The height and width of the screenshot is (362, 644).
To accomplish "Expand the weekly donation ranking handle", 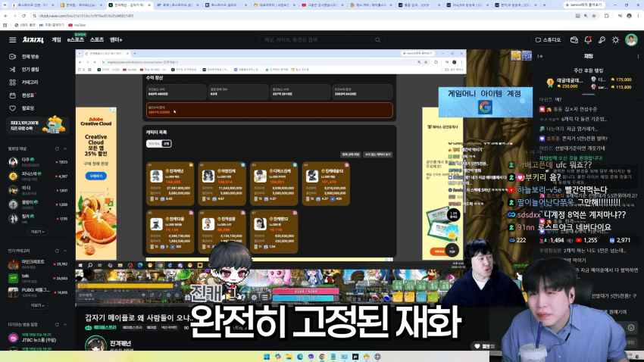I will 588,95.
